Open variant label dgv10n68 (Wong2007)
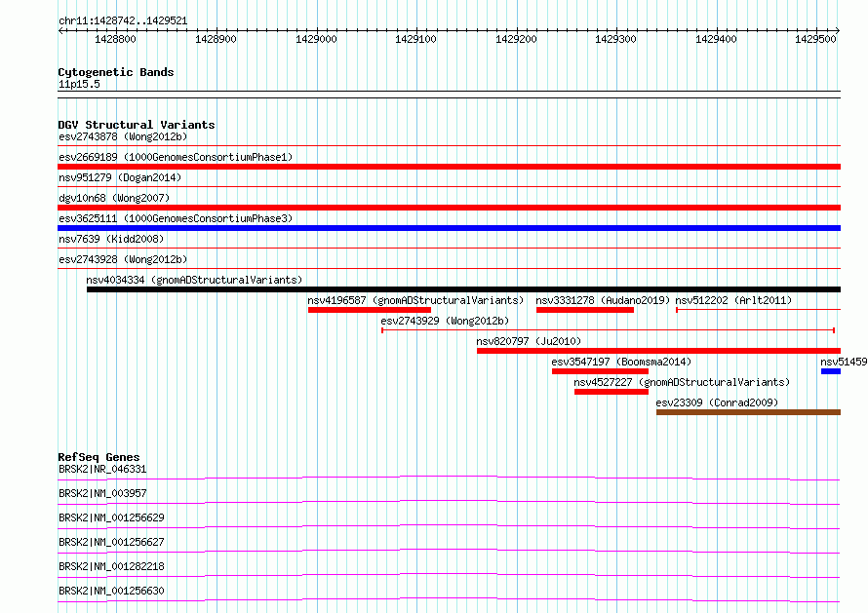 (114, 198)
